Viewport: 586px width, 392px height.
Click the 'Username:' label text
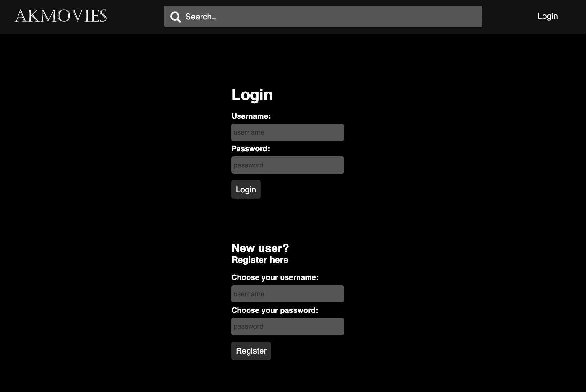[251, 116]
